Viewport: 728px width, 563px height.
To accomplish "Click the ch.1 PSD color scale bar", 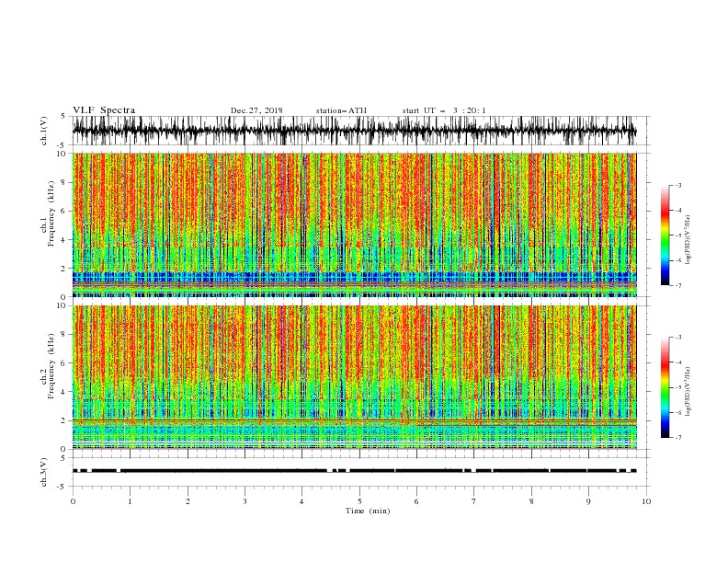I will click(x=665, y=236).
